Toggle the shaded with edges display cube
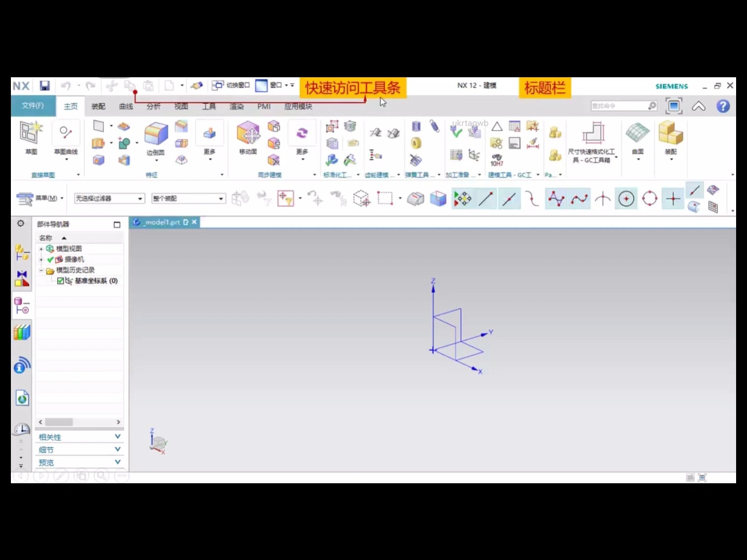The height and width of the screenshot is (560, 747). (x=438, y=199)
